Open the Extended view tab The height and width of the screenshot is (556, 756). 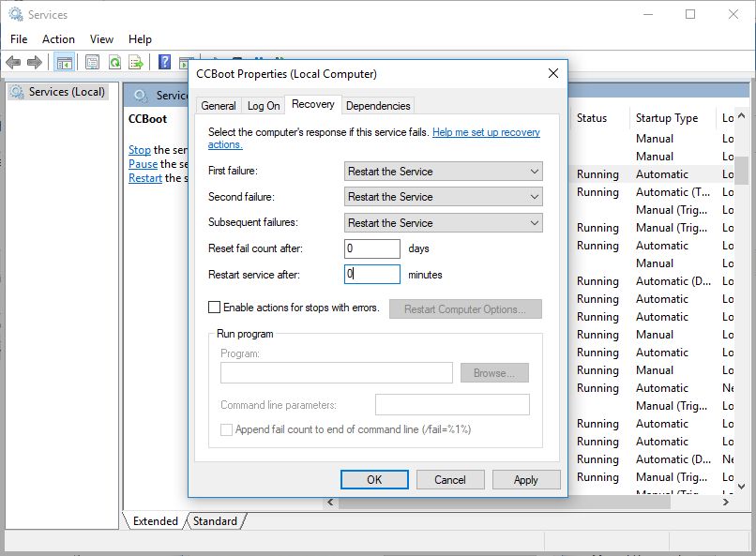pos(156,520)
